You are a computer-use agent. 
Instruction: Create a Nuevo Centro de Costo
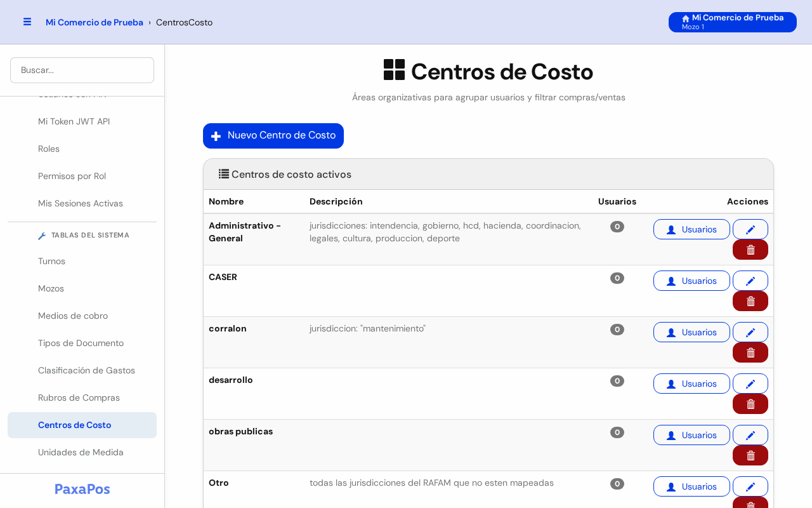(273, 136)
